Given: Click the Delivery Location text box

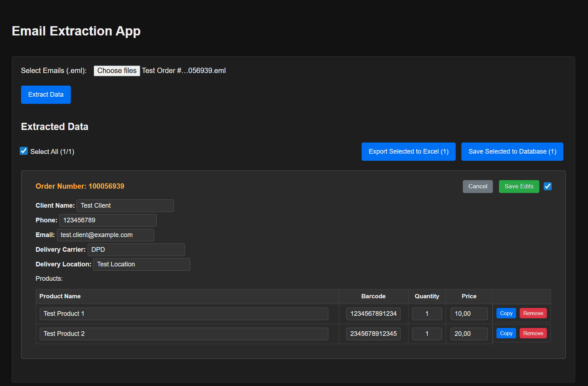Looking at the screenshot, I should (x=141, y=264).
